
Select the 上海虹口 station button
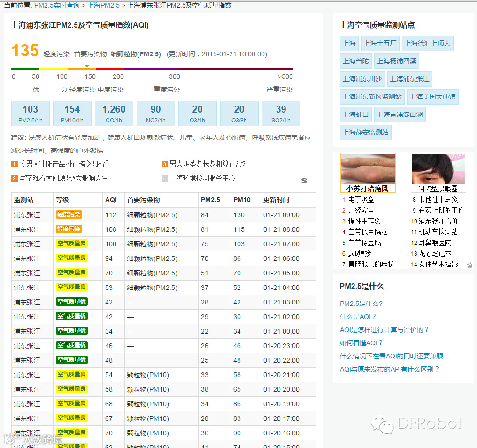pyautogui.click(x=355, y=114)
